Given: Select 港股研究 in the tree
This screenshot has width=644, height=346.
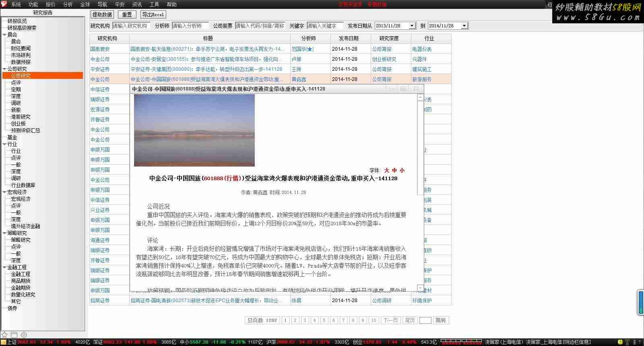Looking at the screenshot, I should [21, 117].
